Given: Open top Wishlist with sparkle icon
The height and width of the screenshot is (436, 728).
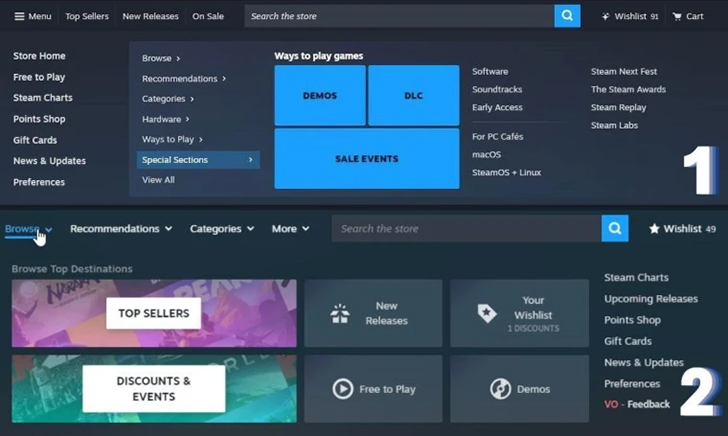Looking at the screenshot, I should (x=606, y=16).
